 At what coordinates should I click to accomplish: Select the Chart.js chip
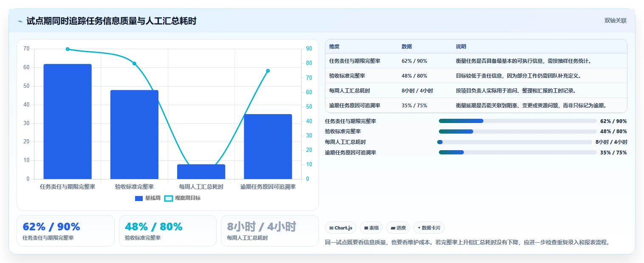[x=341, y=228]
